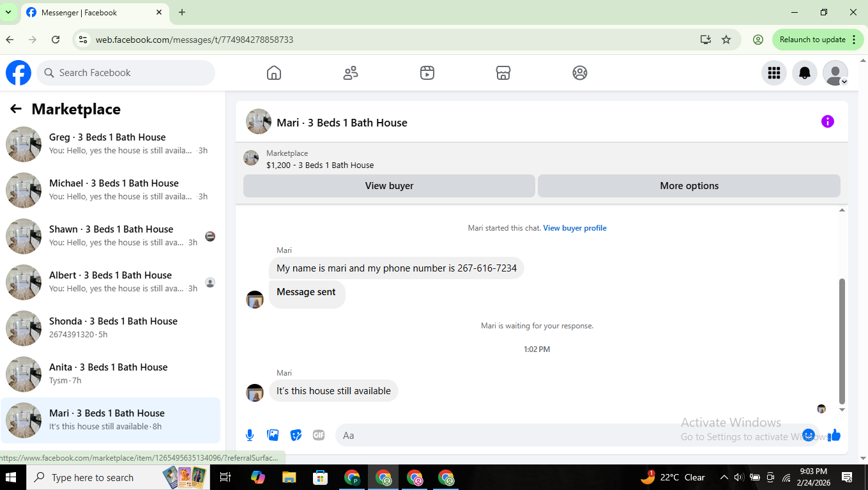Viewport: 868px width, 490px height.
Task: Open Anita 3 Beds 1 Bath House chat
Action: 110,374
